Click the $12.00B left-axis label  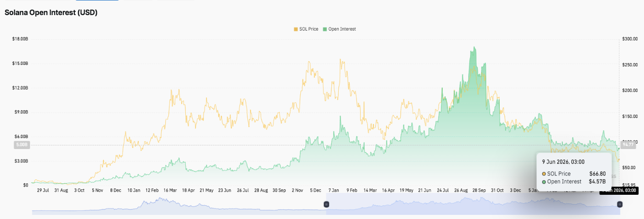[21, 88]
